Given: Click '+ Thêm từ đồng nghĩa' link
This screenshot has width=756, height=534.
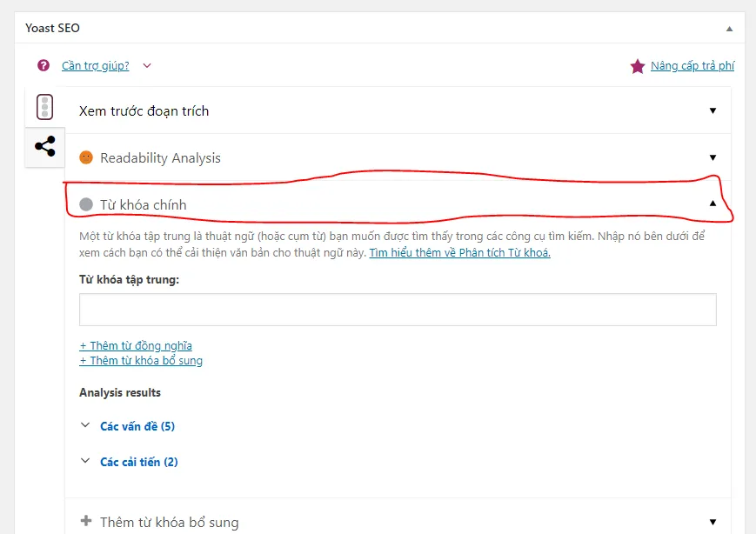Looking at the screenshot, I should 136,345.
